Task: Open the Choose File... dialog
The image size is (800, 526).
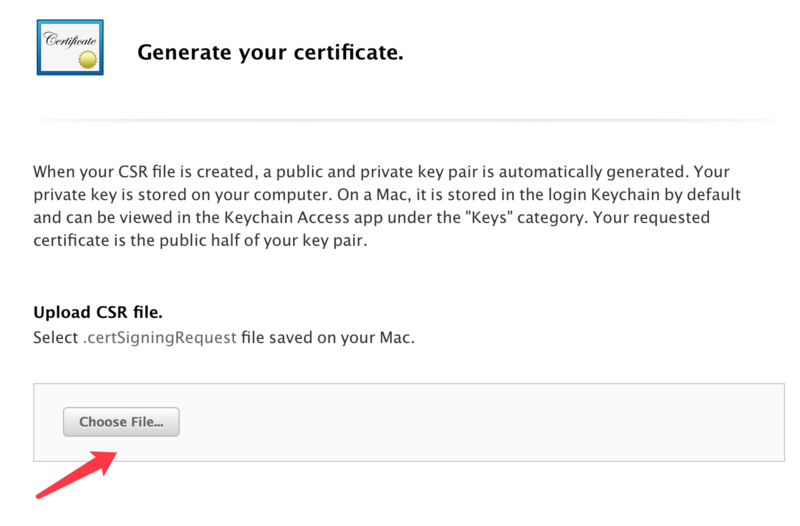Action: coord(121,422)
